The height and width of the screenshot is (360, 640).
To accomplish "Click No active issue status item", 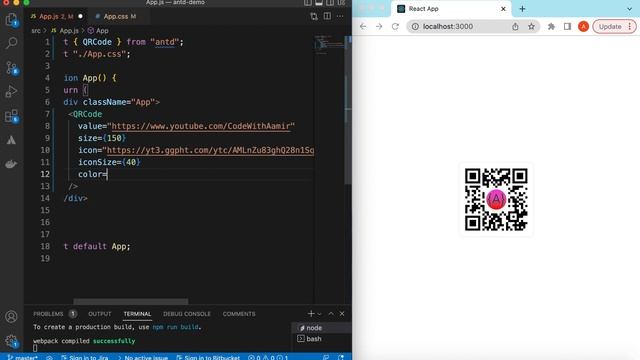I will pyautogui.click(x=143, y=357).
